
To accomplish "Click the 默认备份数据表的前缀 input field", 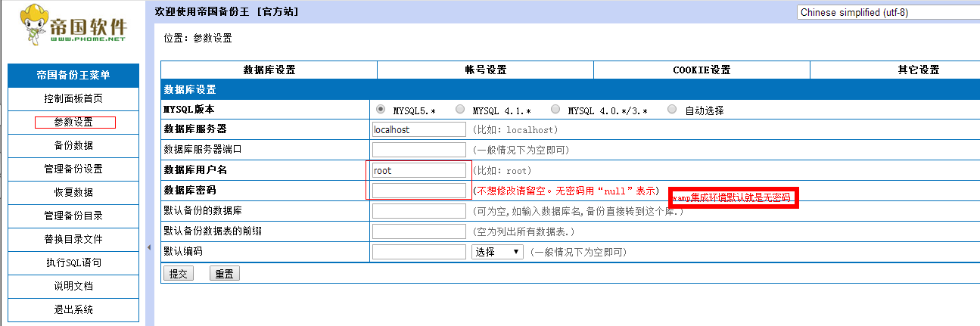I will (x=419, y=231).
